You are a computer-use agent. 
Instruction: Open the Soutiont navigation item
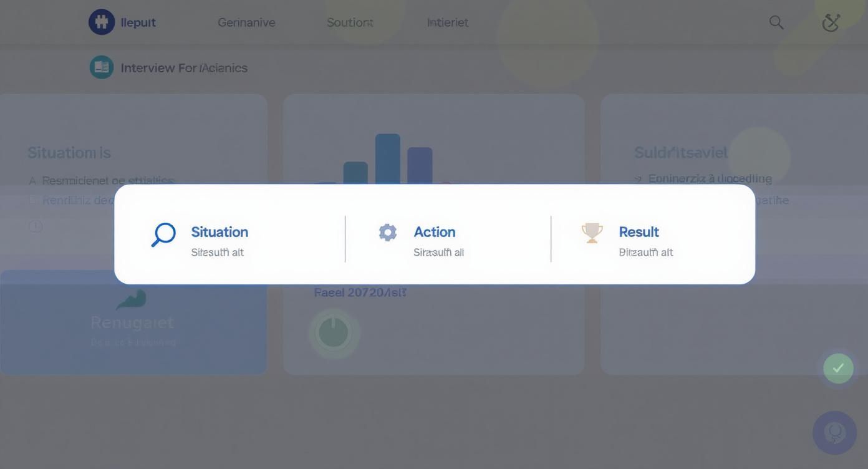pyautogui.click(x=350, y=22)
